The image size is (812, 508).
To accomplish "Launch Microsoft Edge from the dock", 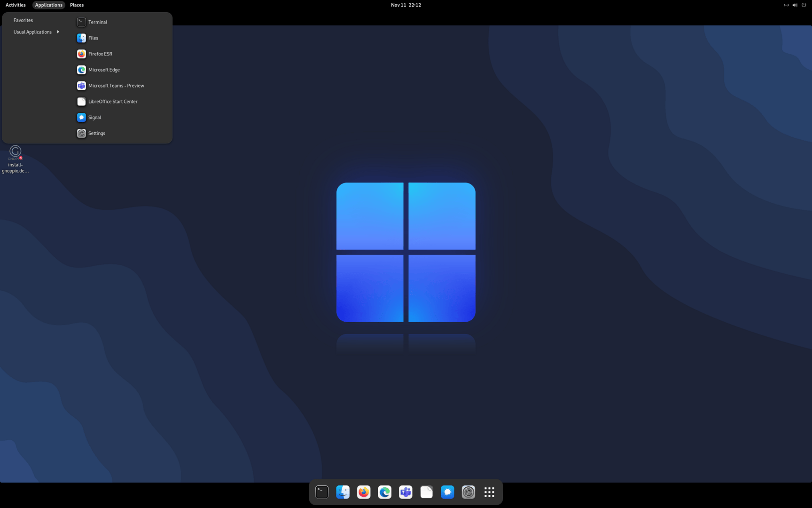I will [384, 492].
